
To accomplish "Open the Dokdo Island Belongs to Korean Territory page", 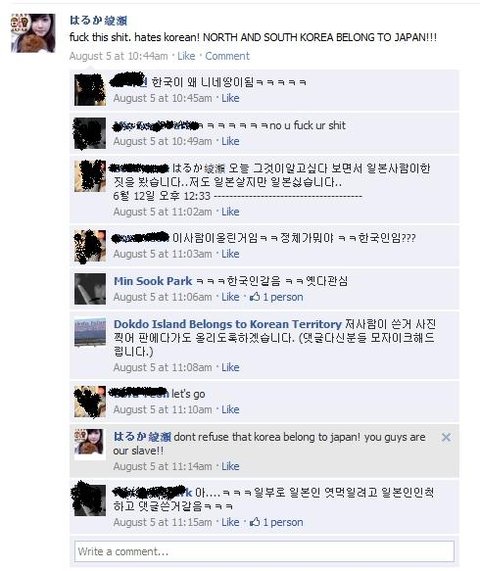I will click(228, 324).
